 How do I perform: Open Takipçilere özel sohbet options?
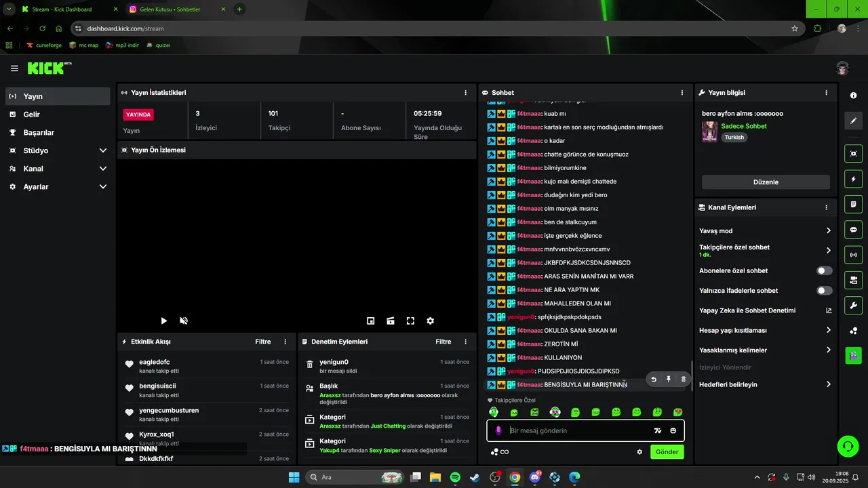pos(765,250)
